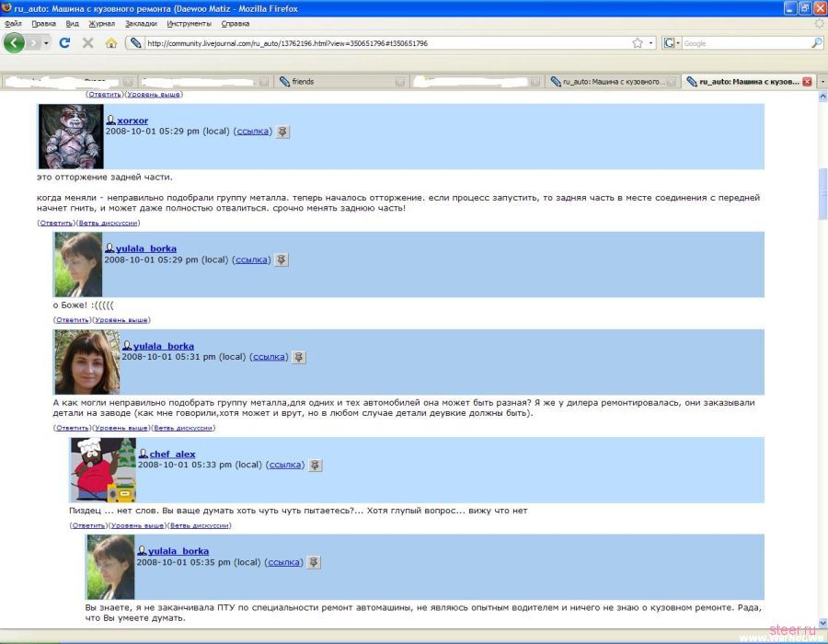This screenshot has width=828, height=644.
Task: Click user icon in 05:29 yulala_borka comment
Action: (109, 248)
